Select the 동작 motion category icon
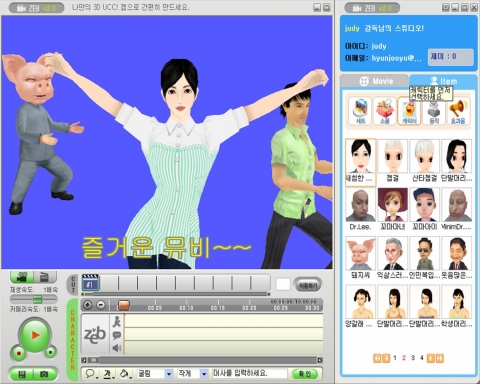The height and width of the screenshot is (384, 480). tap(434, 112)
